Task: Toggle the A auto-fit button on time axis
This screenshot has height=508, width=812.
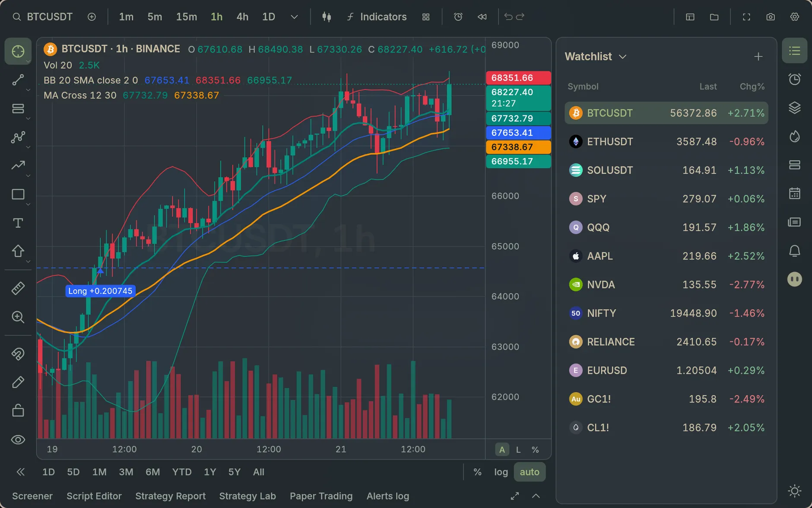Action: click(502, 450)
